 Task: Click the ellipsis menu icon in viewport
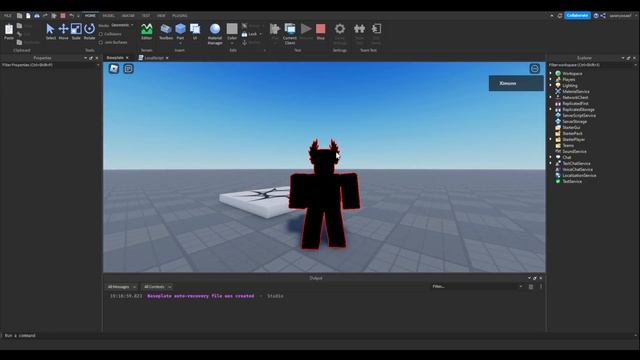coord(534,69)
